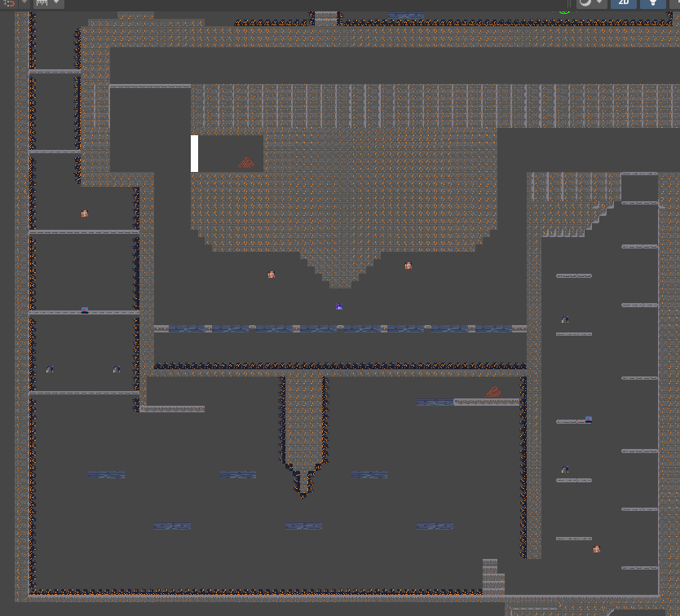
Task: Select the upper blue platform just left of the stalactite
Action: [237, 475]
